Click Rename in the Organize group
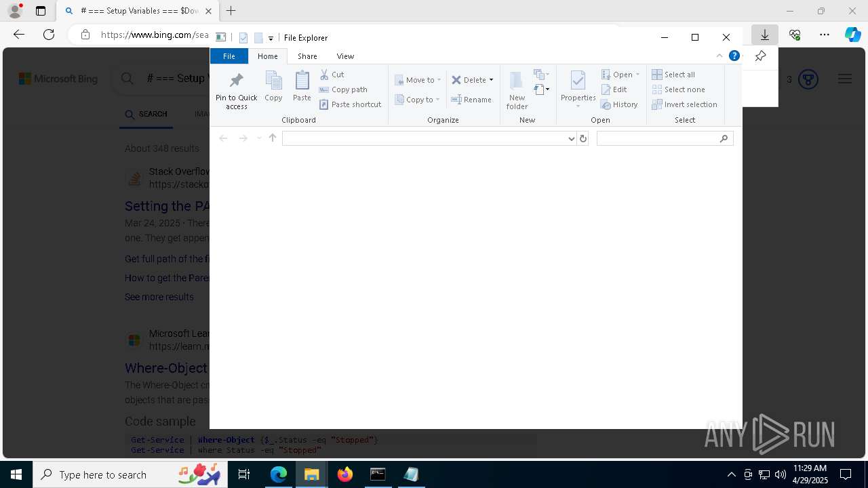868x488 pixels. coord(471,100)
